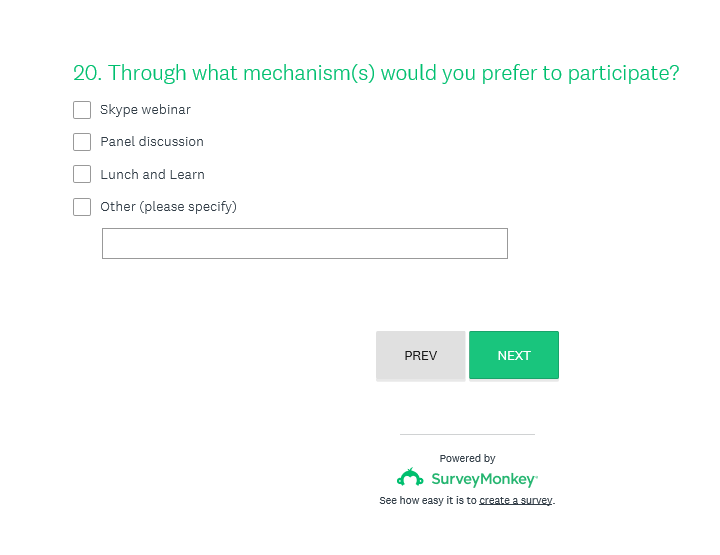Open the "create a survey" link
The image size is (720, 555).
(x=516, y=500)
